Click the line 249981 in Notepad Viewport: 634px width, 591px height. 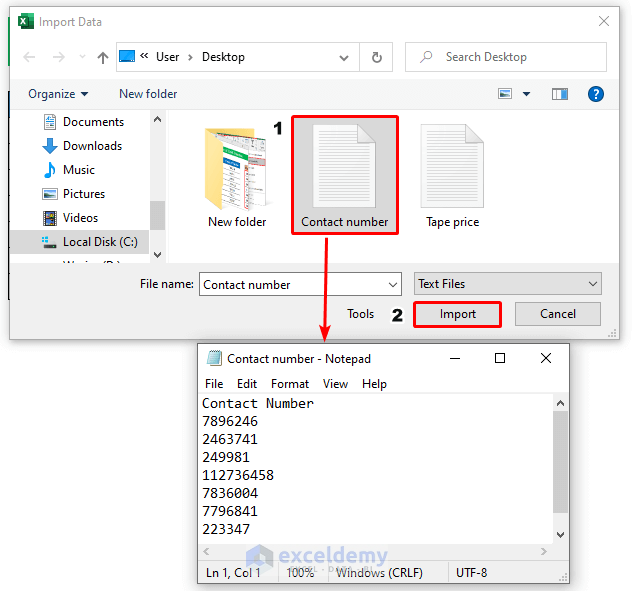coord(226,457)
